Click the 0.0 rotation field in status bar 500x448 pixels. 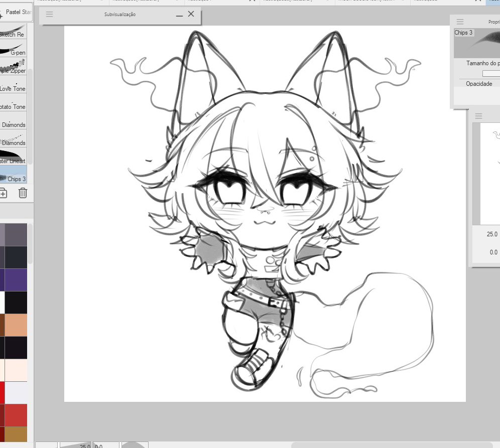click(106, 445)
